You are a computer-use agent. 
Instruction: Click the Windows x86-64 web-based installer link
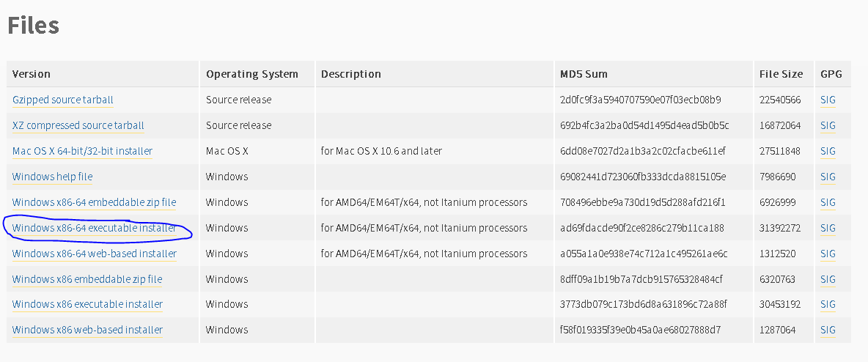coord(95,254)
